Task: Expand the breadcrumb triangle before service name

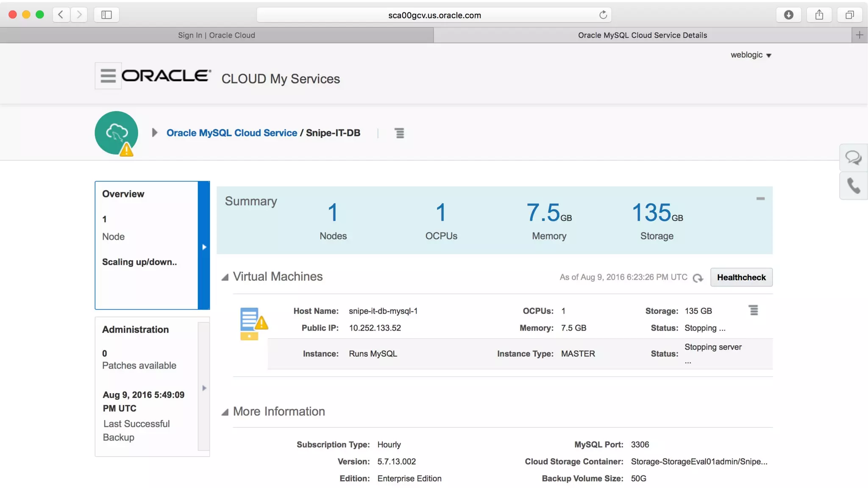Action: [155, 133]
